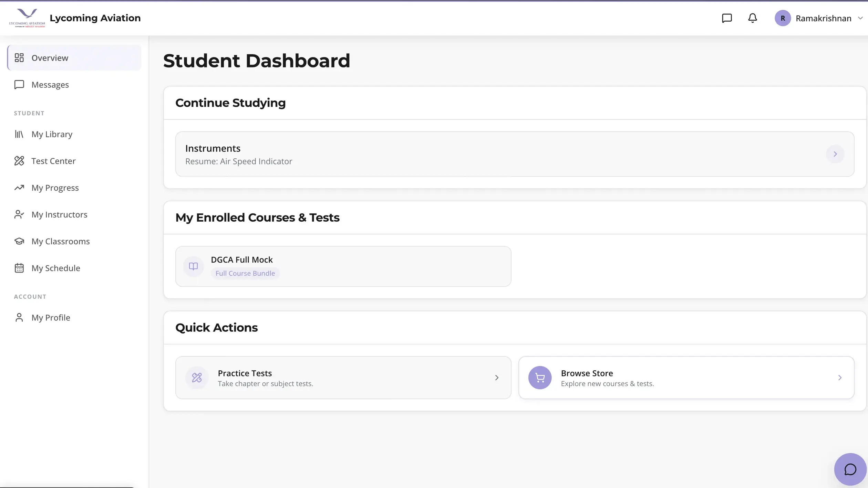
Task: Open Browse Store quick action
Action: [x=686, y=378]
